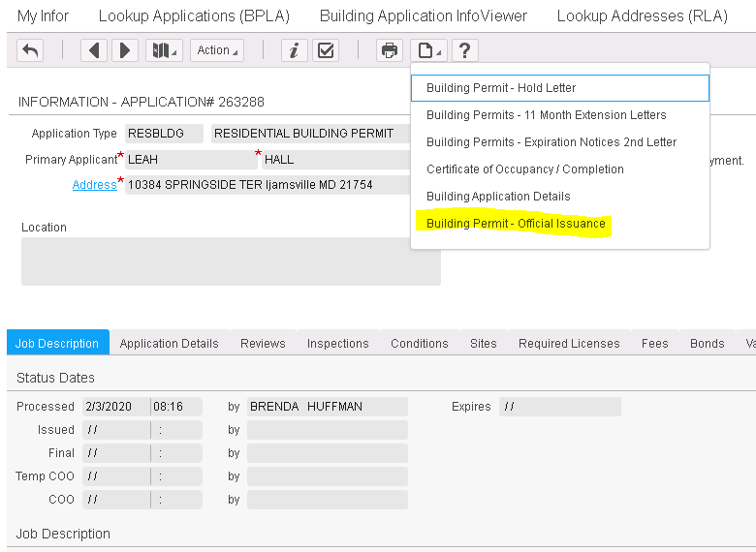The image size is (756, 552).
Task: Click the Issued by name field
Action: pos(328,430)
